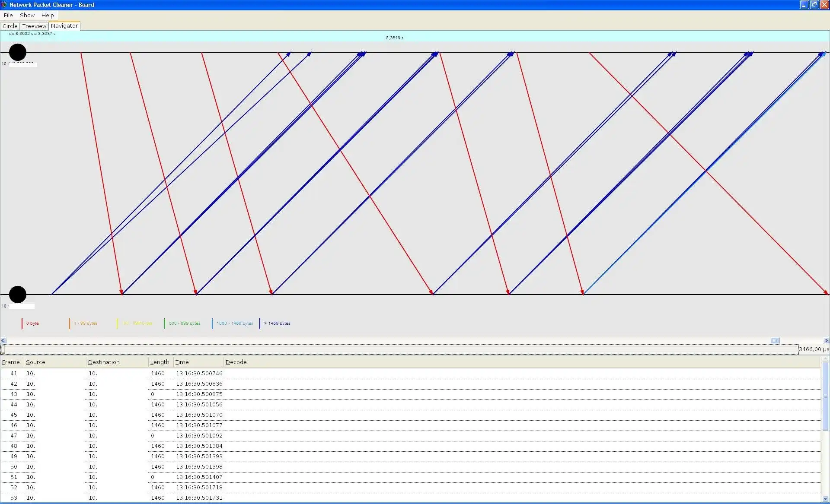Open the File menu
Image resolution: width=830 pixels, height=504 pixels.
click(8, 15)
